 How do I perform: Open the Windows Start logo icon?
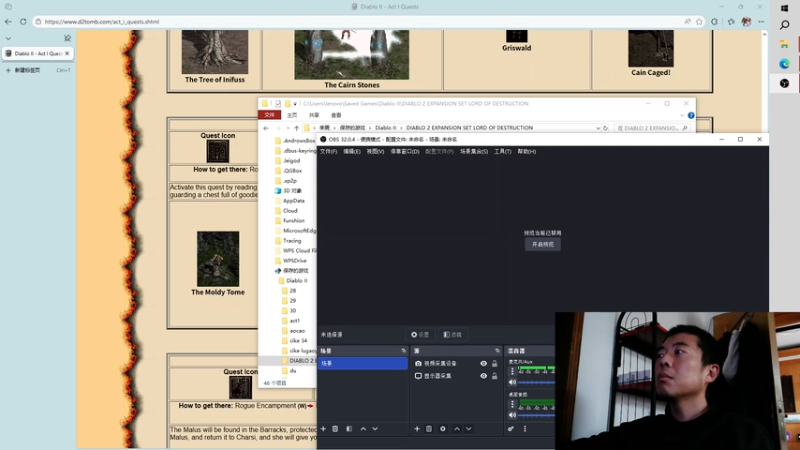click(x=785, y=8)
